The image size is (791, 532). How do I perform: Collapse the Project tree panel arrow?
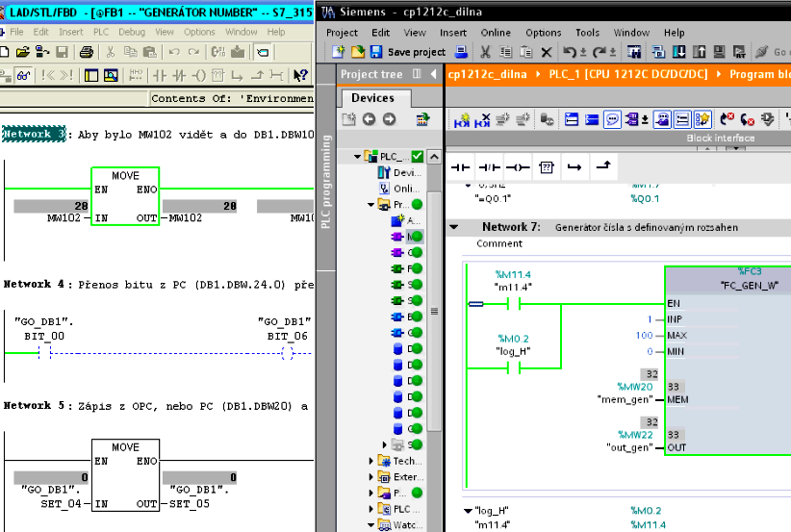[433, 74]
